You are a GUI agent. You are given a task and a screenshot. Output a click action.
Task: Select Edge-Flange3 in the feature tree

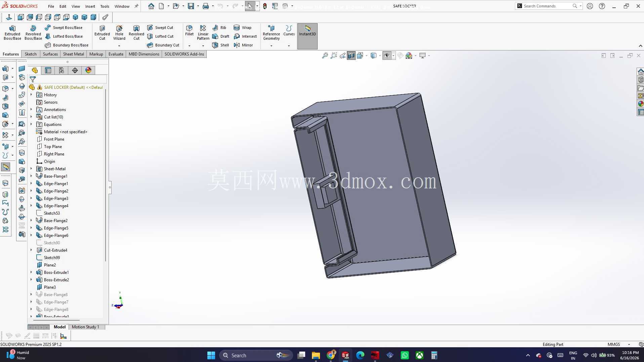click(56, 198)
